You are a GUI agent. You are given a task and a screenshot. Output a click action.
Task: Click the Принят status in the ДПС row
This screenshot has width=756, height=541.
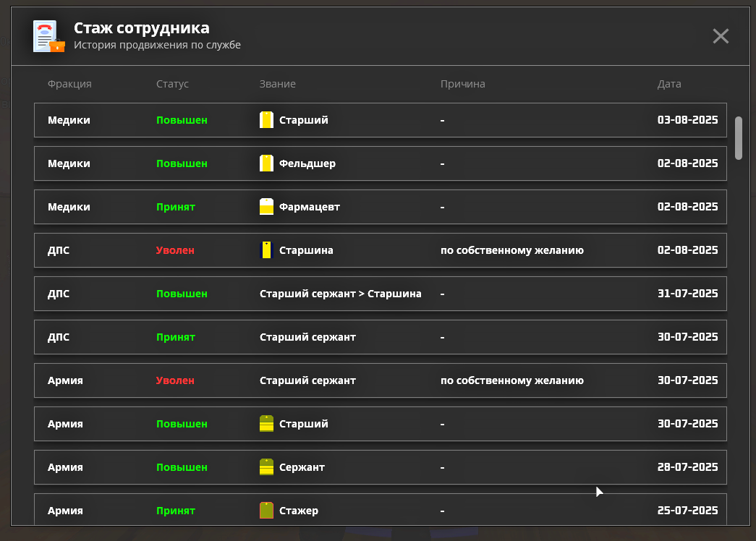176,337
